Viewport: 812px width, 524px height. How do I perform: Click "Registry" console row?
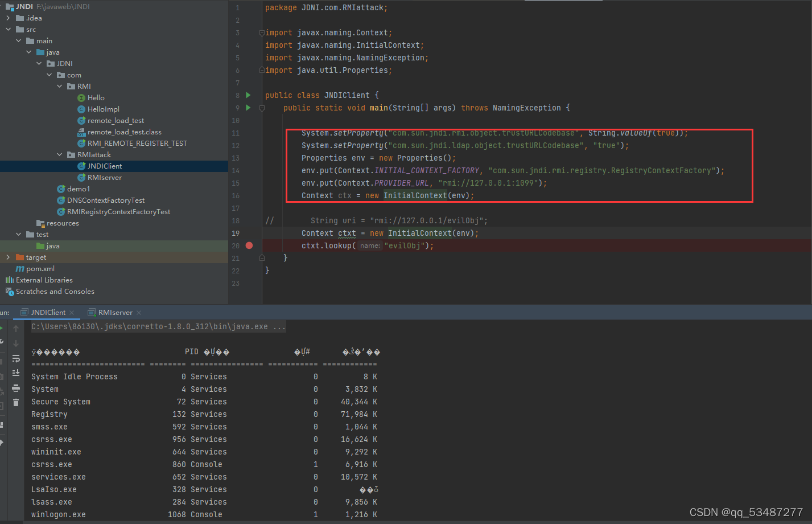pos(204,414)
